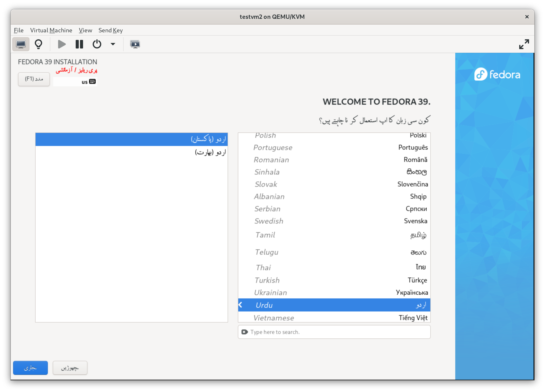Open the manage VM snapshots icon
This screenshot has width=545, height=392.
135,44
